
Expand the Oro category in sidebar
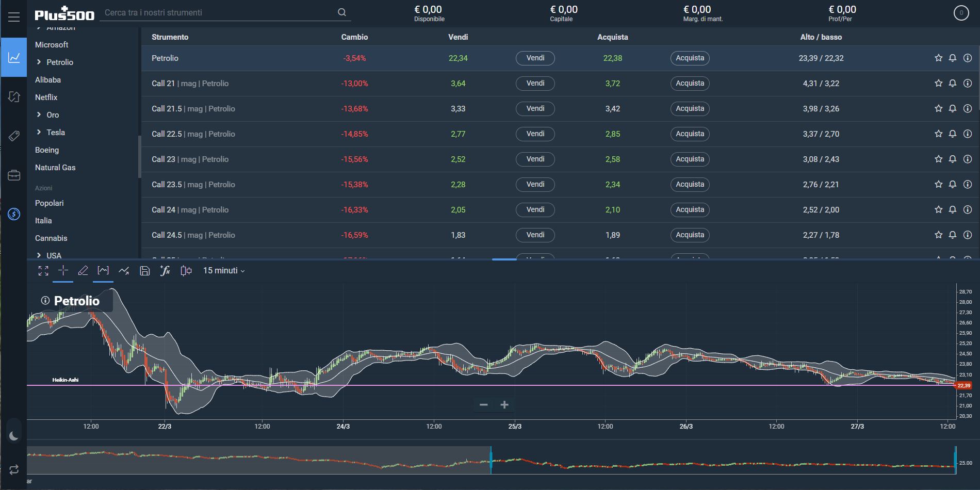[x=39, y=115]
